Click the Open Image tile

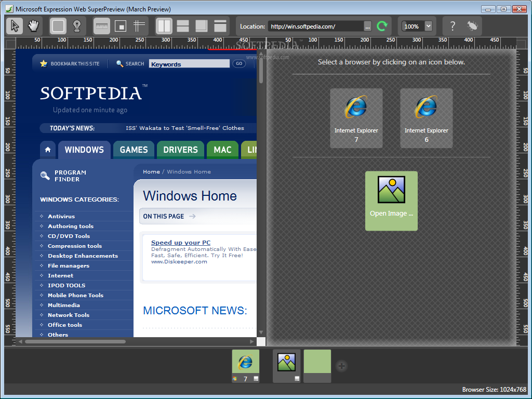click(391, 201)
